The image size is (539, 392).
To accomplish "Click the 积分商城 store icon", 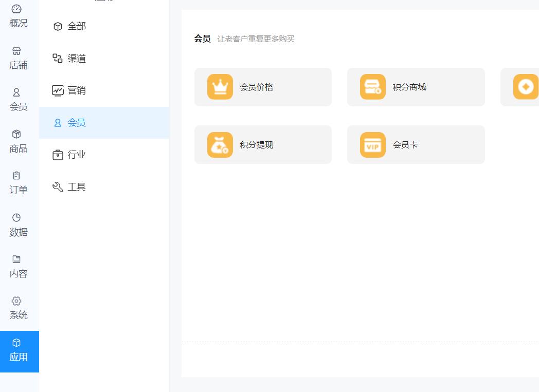I will [373, 87].
